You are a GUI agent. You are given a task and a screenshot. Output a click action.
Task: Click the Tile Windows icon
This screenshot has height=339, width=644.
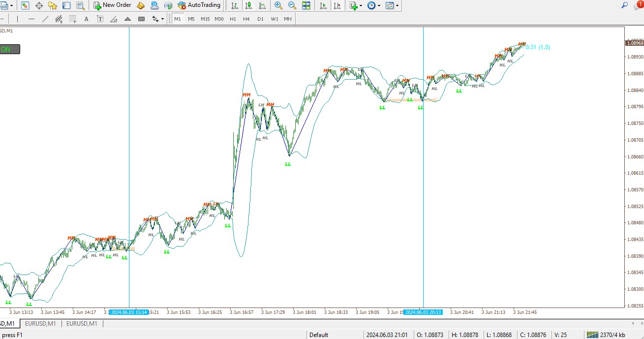(306, 5)
